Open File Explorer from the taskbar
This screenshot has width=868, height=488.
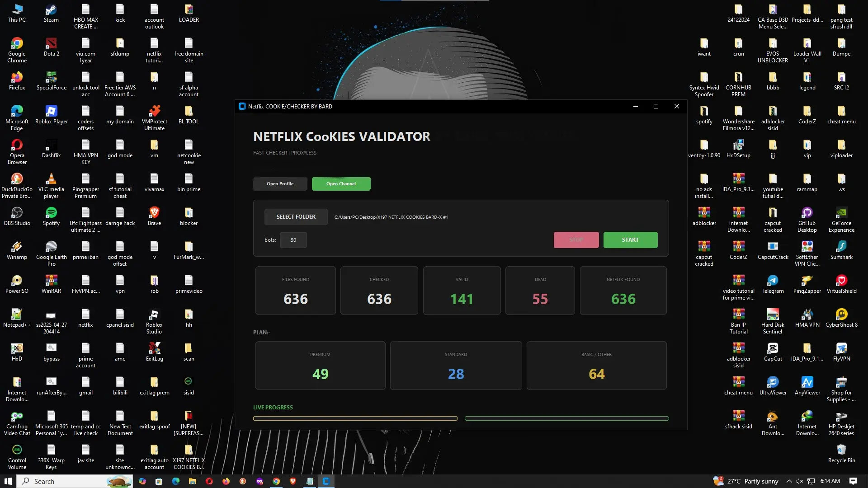tap(192, 481)
